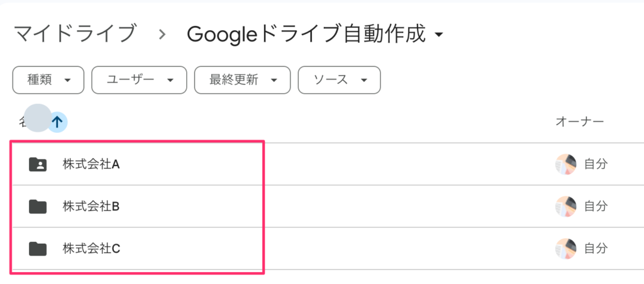Screen dimensions: 644x284
Task: Click the folder icon for 株式会社C
Action: pos(38,249)
